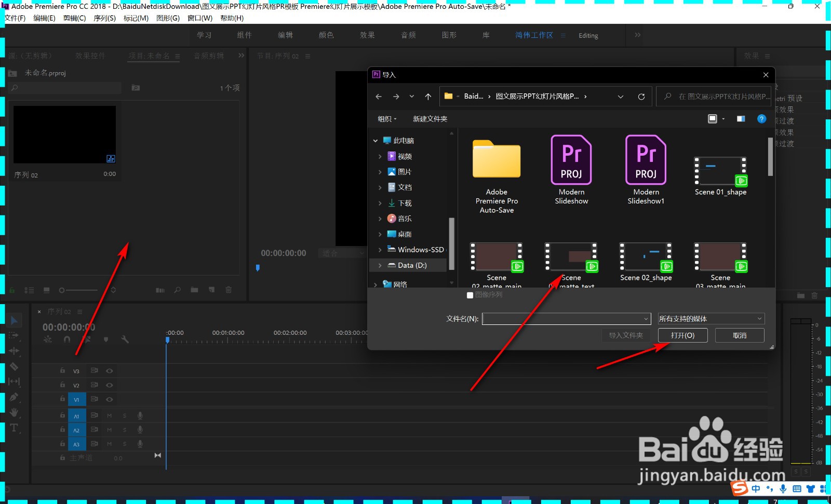Switch project panel to list view
This screenshot has width=831, height=504.
pyautogui.click(x=30, y=290)
